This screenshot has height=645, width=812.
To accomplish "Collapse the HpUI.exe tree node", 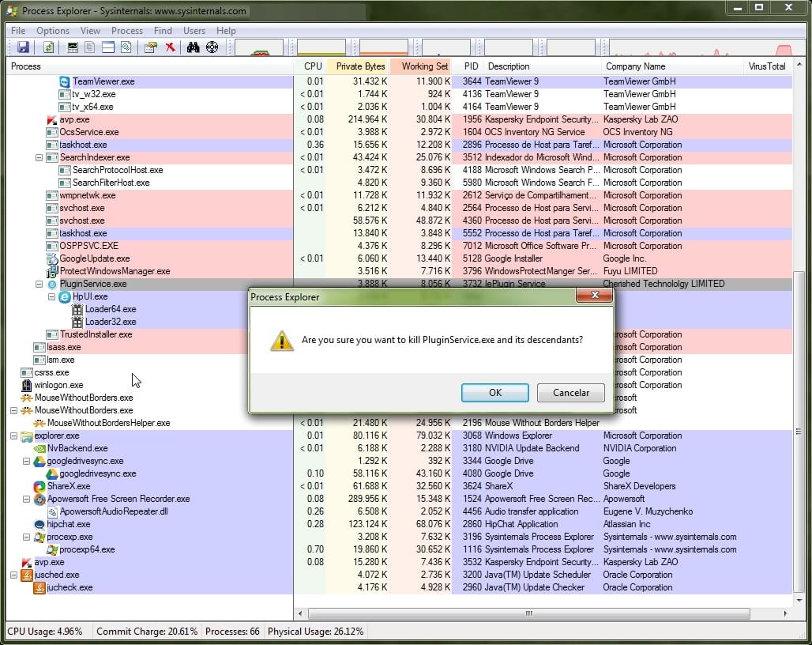I will click(52, 297).
